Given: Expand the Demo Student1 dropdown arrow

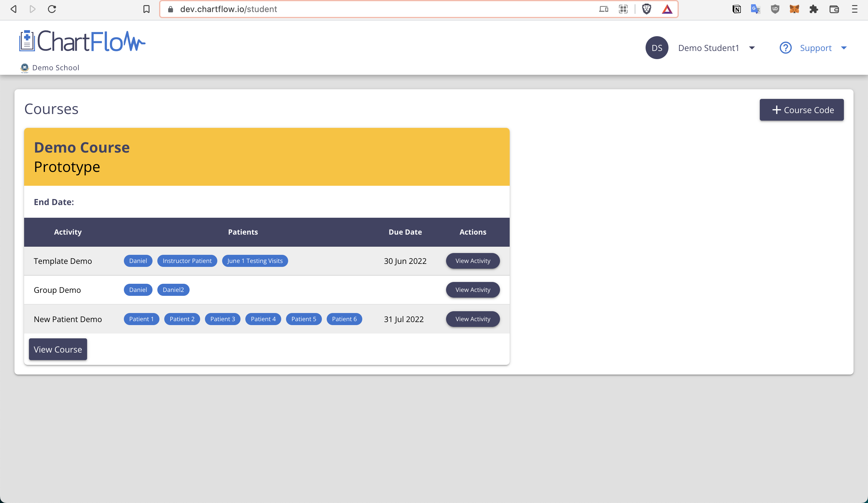Looking at the screenshot, I should pyautogui.click(x=752, y=48).
